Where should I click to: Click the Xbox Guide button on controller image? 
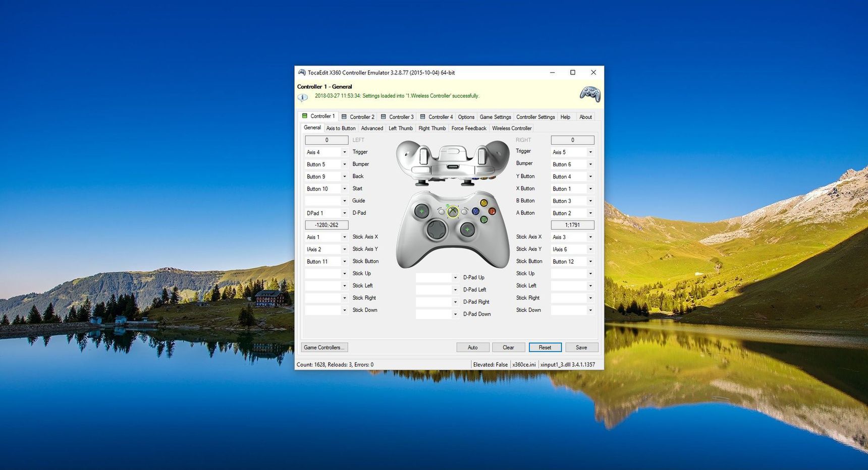click(453, 212)
